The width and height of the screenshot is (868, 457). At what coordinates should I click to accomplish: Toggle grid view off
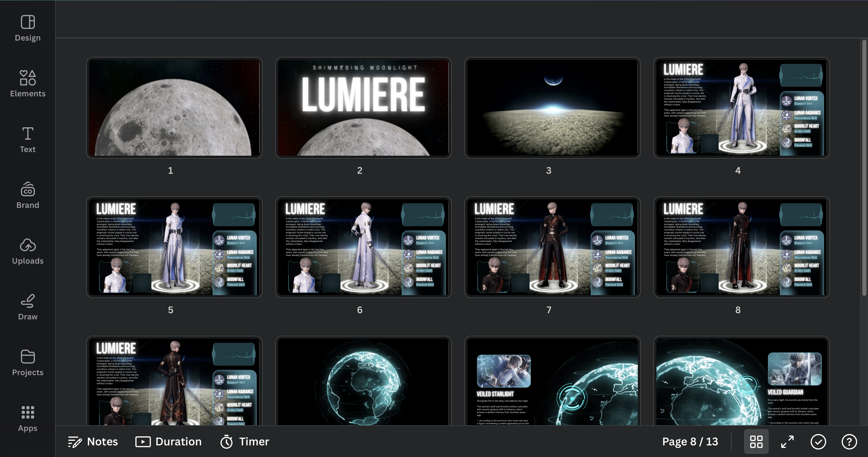coord(756,442)
